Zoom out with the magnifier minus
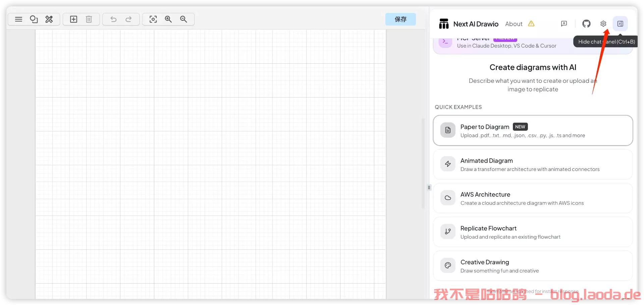Image resolution: width=644 pixels, height=305 pixels. tap(183, 19)
